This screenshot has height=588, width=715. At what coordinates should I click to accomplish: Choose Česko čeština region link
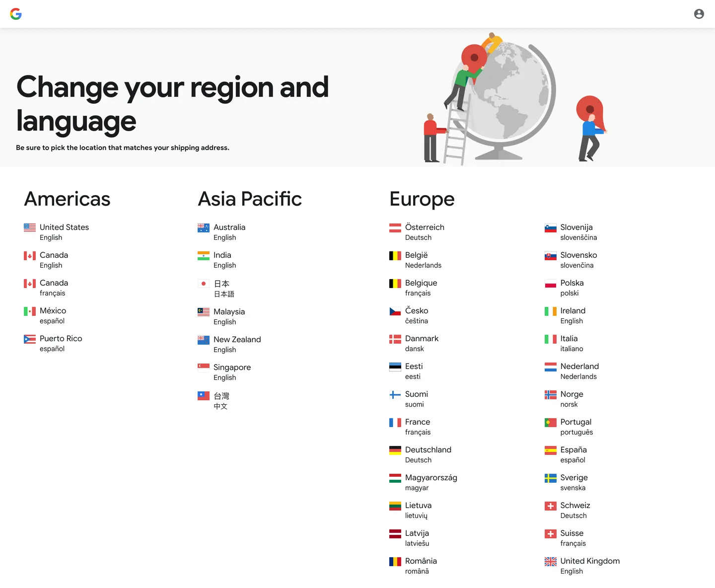click(409, 315)
